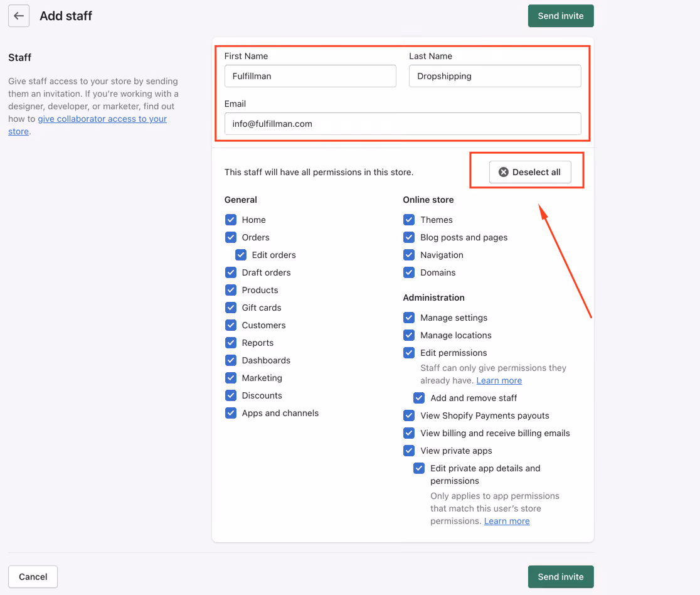Click the Last Name field

point(495,76)
